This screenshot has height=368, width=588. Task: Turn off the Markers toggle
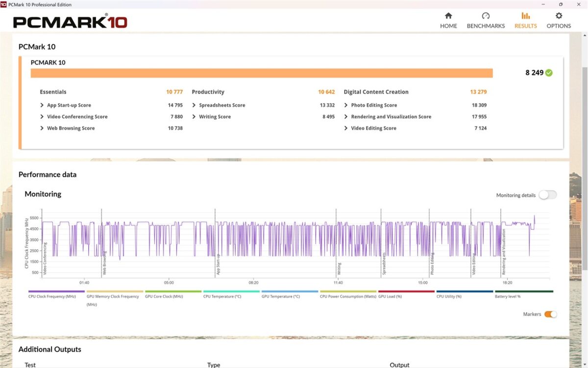(x=550, y=314)
